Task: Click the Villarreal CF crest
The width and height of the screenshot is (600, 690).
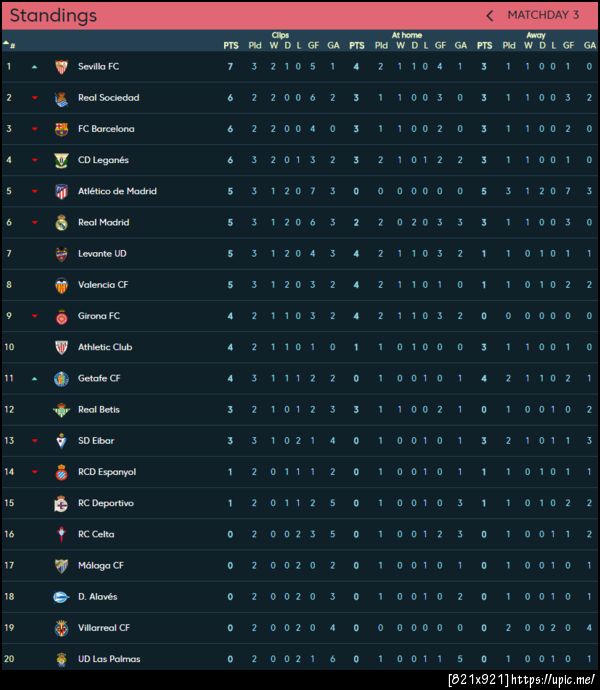Action: [x=61, y=628]
